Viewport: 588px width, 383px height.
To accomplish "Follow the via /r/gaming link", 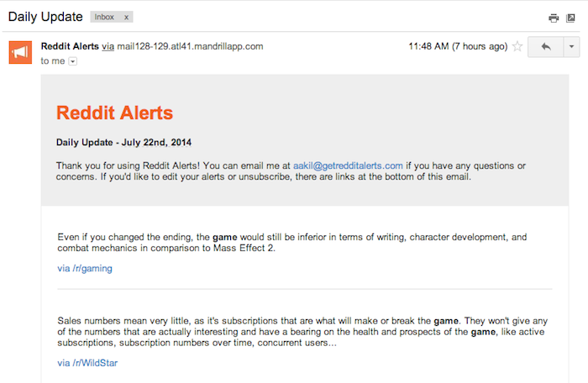I will (85, 268).
